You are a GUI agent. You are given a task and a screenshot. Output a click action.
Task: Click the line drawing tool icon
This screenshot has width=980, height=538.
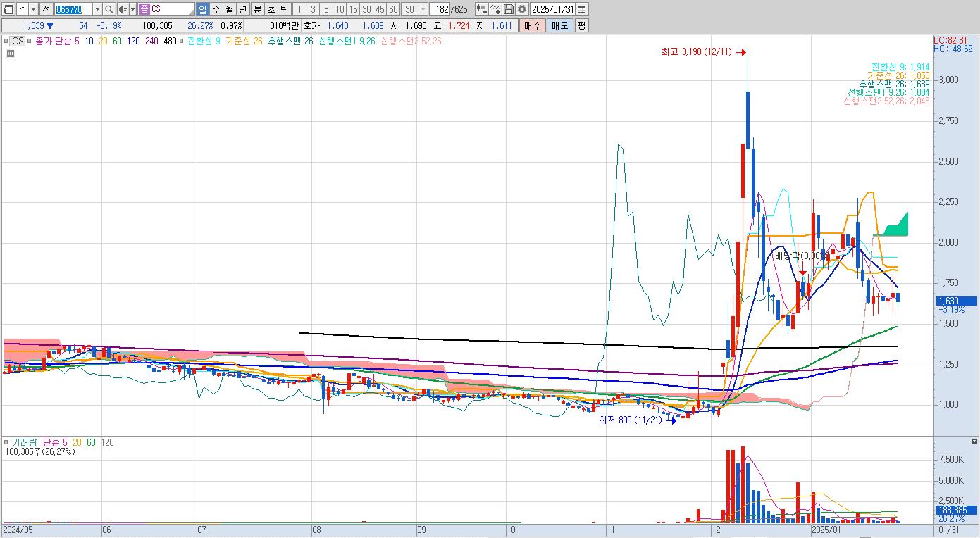tap(495, 9)
